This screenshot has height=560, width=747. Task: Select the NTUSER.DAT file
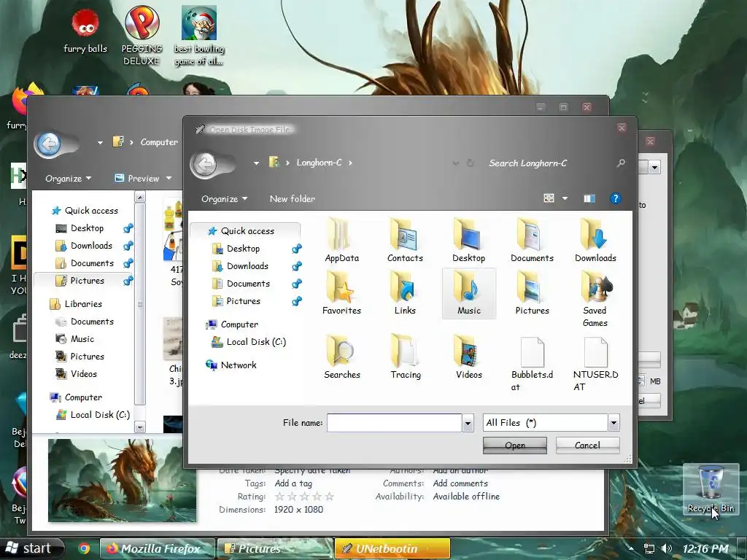click(595, 363)
